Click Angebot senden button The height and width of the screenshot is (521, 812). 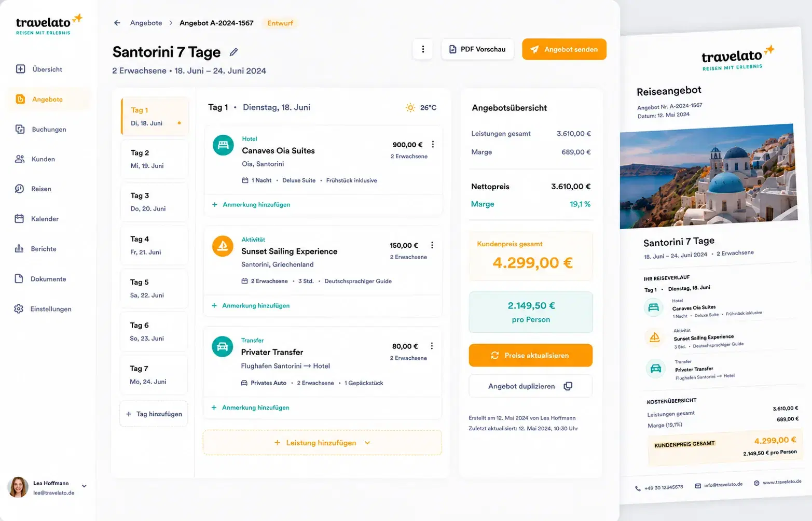(564, 49)
